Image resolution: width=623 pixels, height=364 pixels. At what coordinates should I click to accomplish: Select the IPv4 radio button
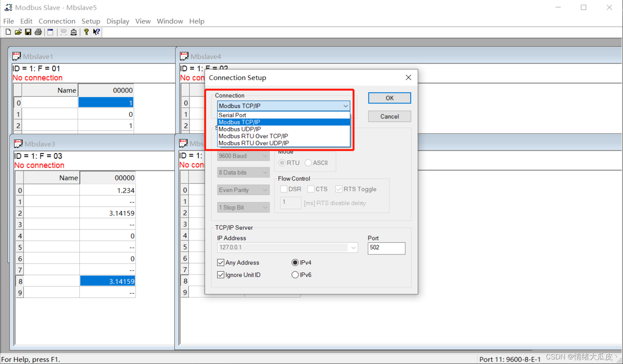pyautogui.click(x=295, y=263)
